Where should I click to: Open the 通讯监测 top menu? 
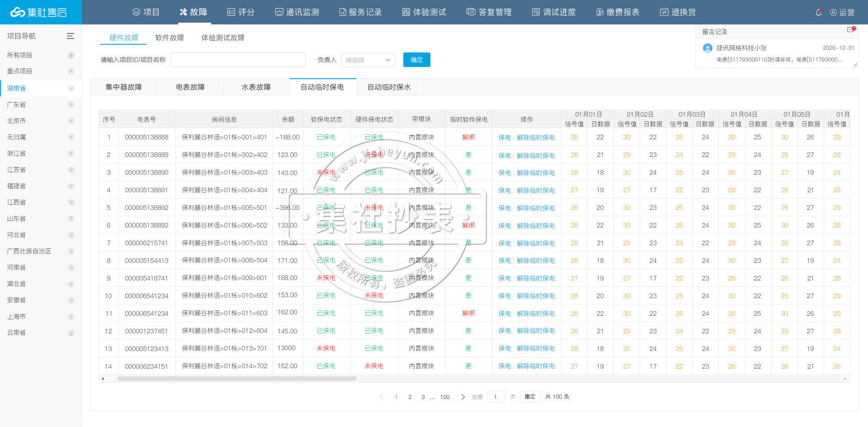(297, 12)
